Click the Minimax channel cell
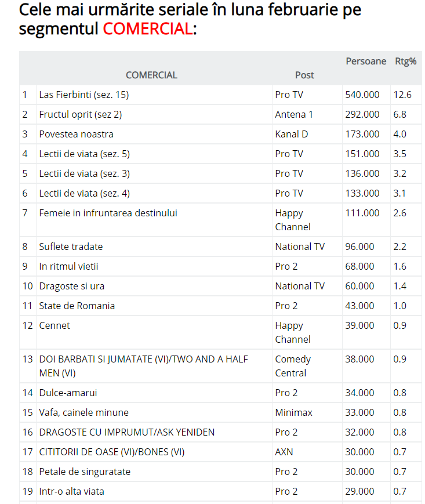Screen dimensions: 425x504 point(293,412)
